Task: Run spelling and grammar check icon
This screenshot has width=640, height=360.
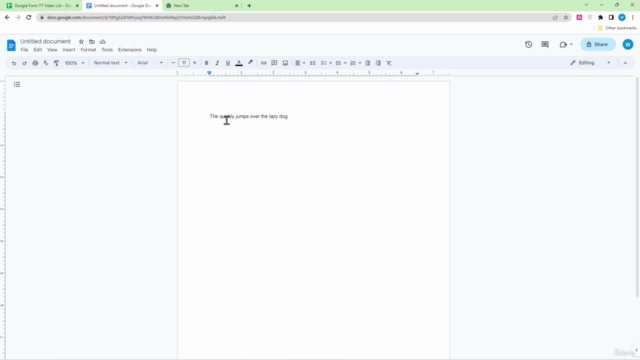Action: (46, 63)
